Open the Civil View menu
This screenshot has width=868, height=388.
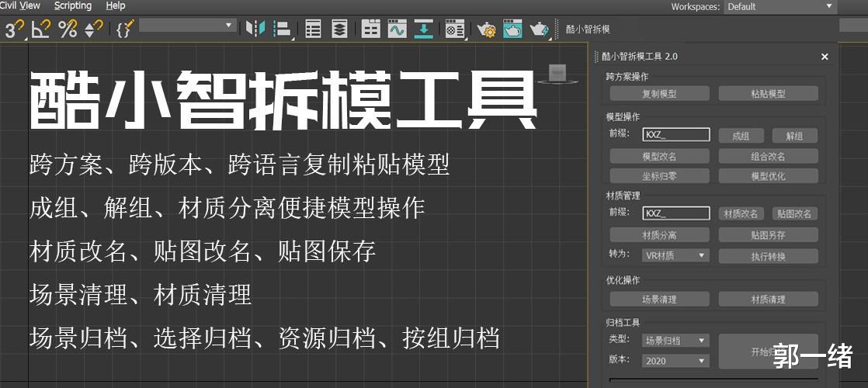point(20,5)
